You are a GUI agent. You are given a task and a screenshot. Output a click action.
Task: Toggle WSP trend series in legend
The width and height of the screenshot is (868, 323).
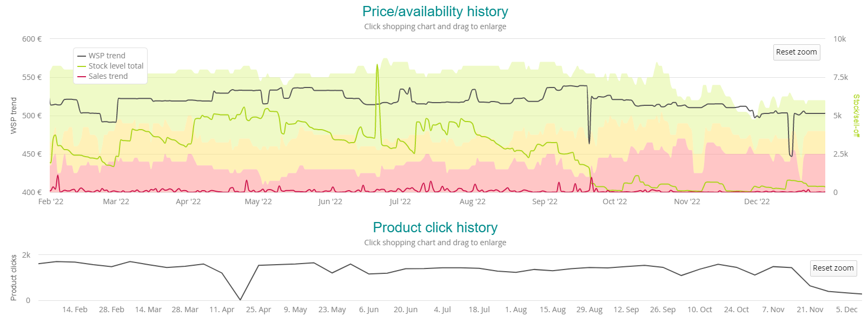pos(107,56)
